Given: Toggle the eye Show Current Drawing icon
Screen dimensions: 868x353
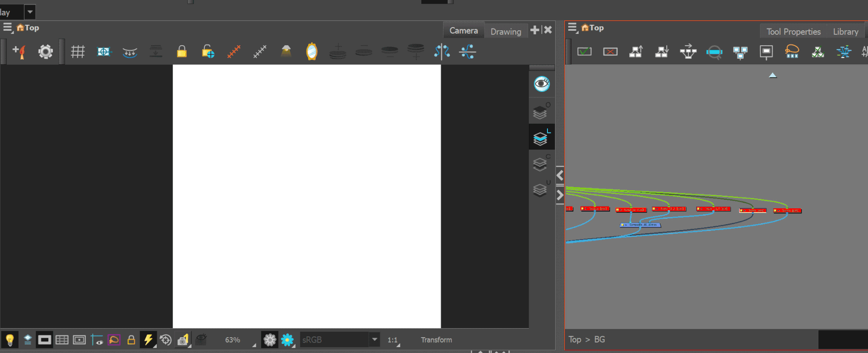Looking at the screenshot, I should coord(542,84).
